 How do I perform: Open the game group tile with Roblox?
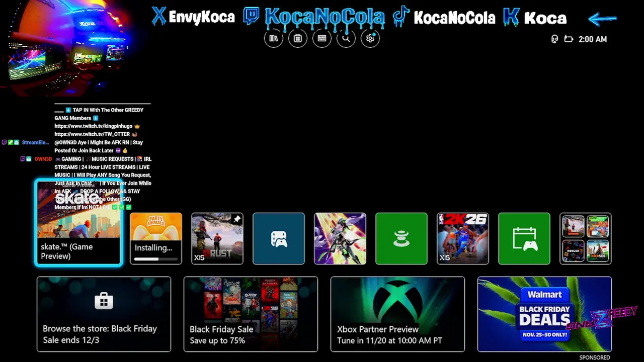click(586, 238)
